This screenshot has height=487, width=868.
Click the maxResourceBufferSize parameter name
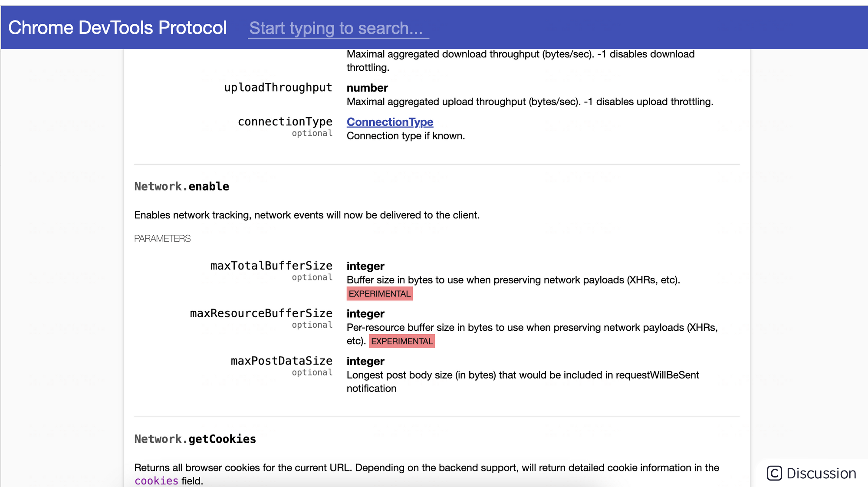tap(261, 313)
